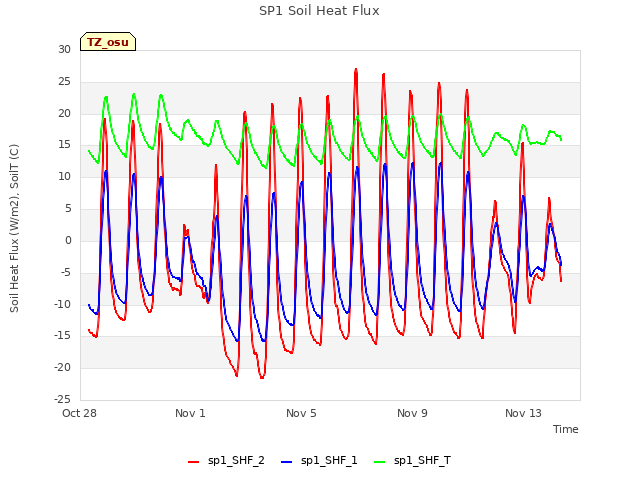This screenshot has height=480, width=640.
Task: Click the 'Time' x-axis label
Action: pos(566,429)
